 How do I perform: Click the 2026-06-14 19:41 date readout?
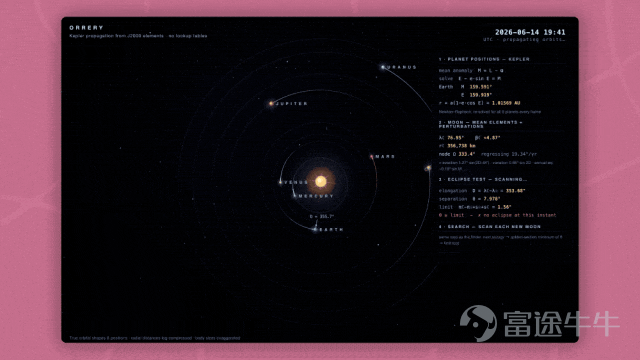[530, 32]
